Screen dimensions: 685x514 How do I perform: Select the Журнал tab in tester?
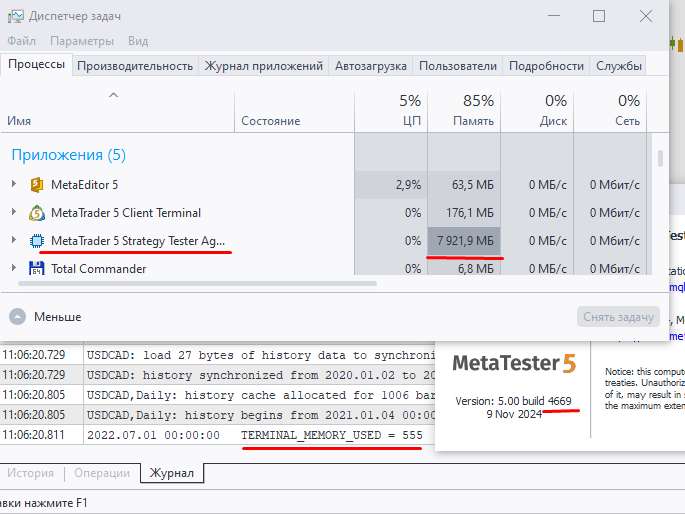click(172, 473)
